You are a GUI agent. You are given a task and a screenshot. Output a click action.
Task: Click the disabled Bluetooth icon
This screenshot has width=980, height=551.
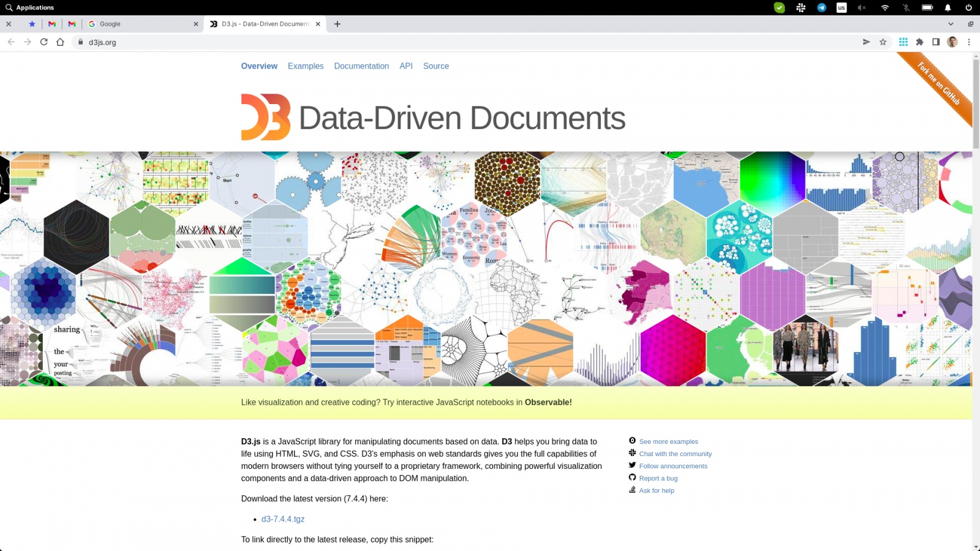point(906,7)
